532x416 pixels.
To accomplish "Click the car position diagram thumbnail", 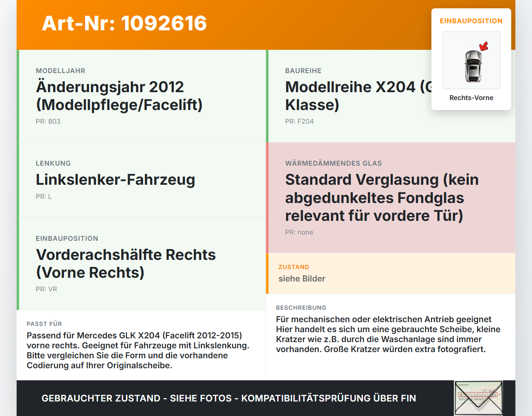I will click(x=471, y=60).
